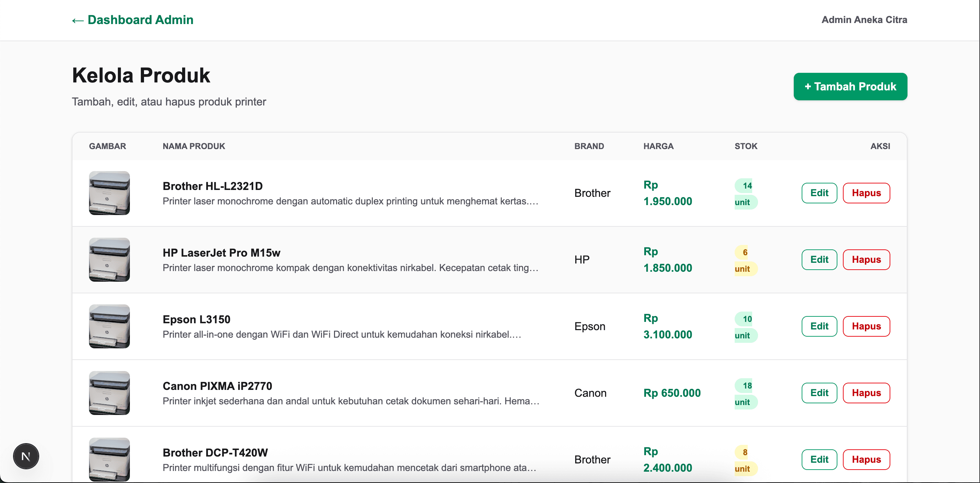Click the Canon PIXMA iP2770 product image

point(109,393)
